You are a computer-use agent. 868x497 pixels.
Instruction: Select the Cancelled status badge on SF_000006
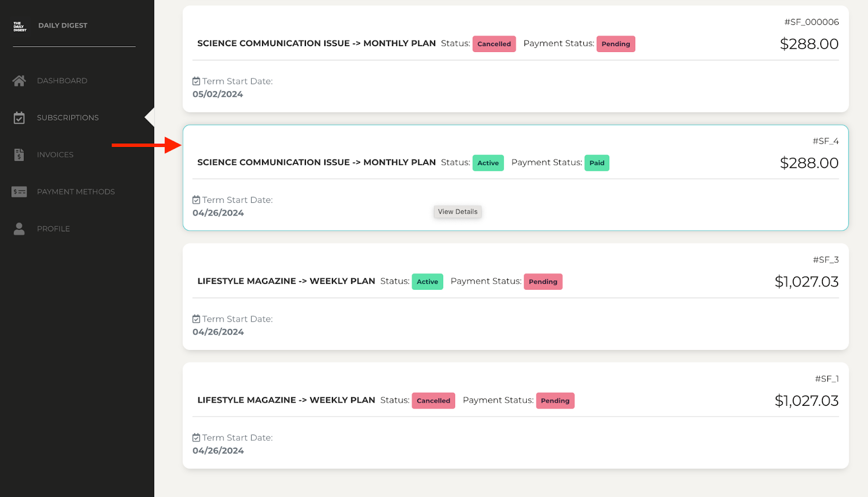[x=494, y=43]
